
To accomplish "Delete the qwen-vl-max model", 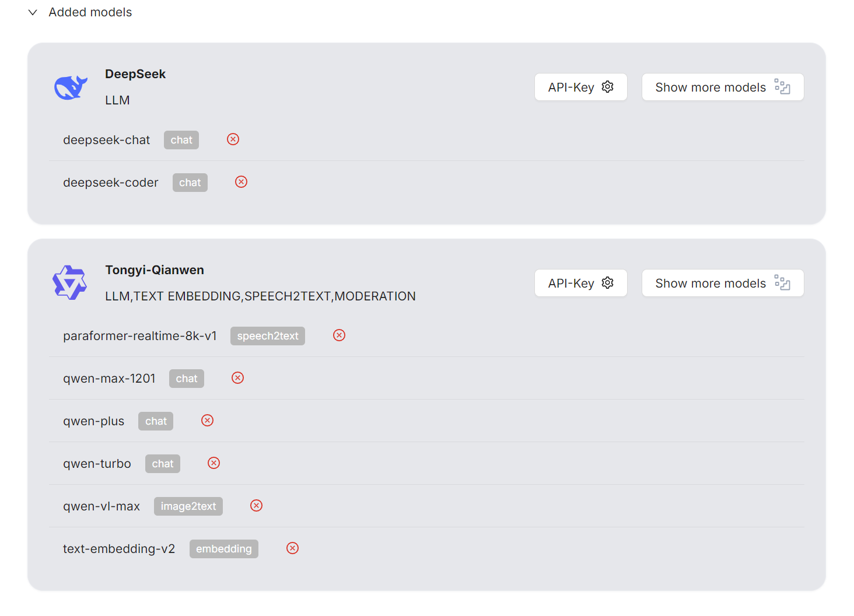I will pyautogui.click(x=256, y=506).
